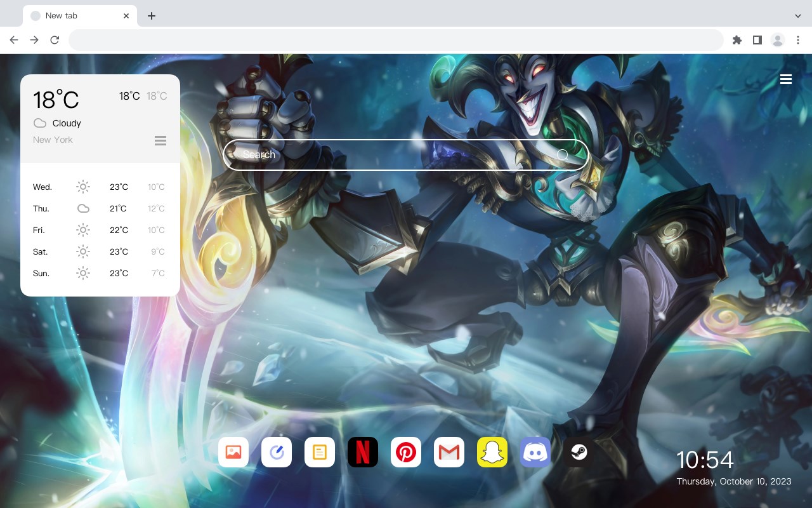The width and height of the screenshot is (812, 508).
Task: Click the Cloudy condition label
Action: point(67,123)
